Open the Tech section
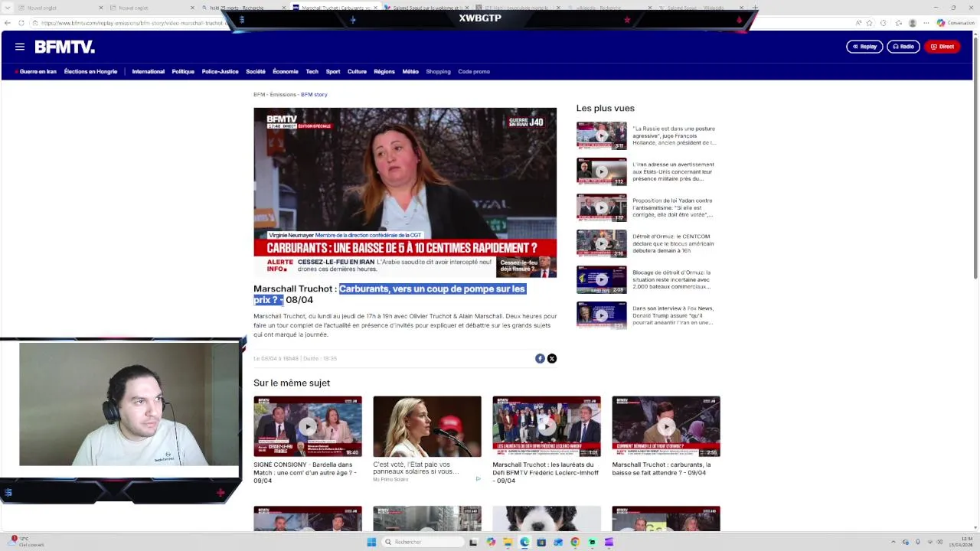Image resolution: width=980 pixels, height=551 pixels. point(312,71)
